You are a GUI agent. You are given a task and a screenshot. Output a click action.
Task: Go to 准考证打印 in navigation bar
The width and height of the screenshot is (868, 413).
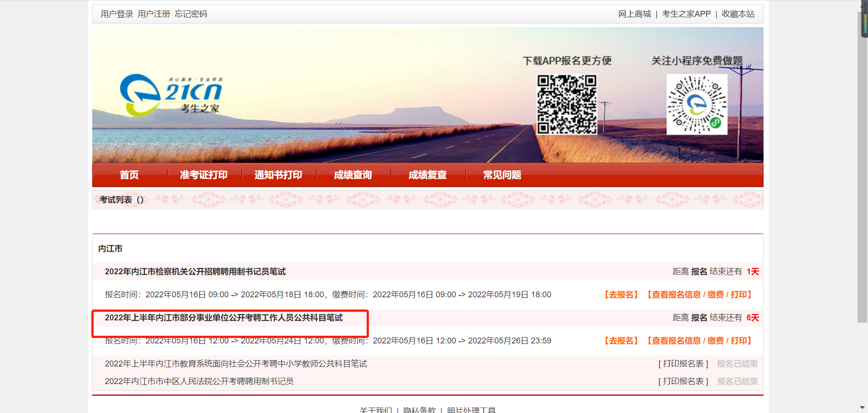coord(203,175)
